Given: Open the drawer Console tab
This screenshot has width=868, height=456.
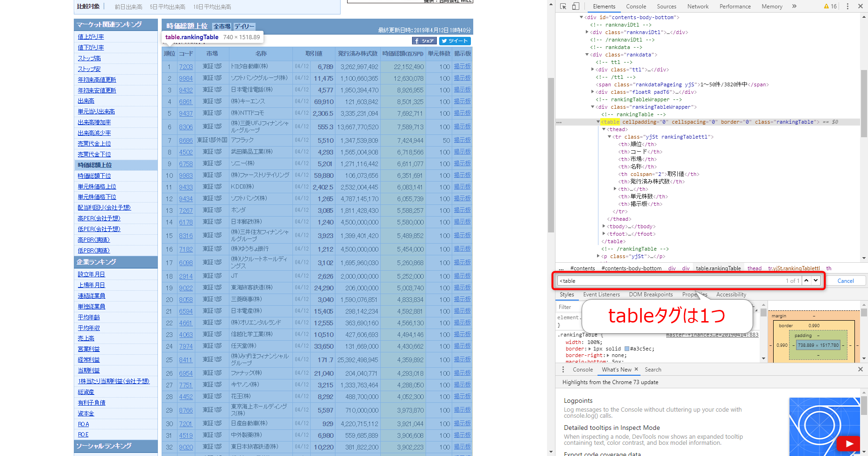Looking at the screenshot, I should coord(583,370).
